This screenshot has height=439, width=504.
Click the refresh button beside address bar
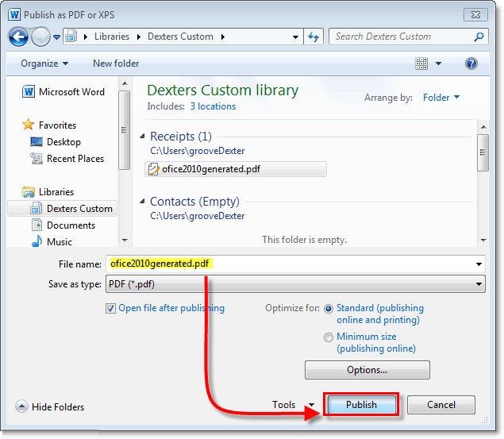click(x=314, y=37)
